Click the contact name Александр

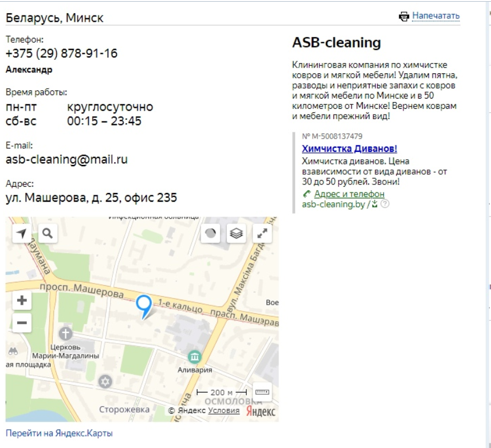[x=29, y=69]
